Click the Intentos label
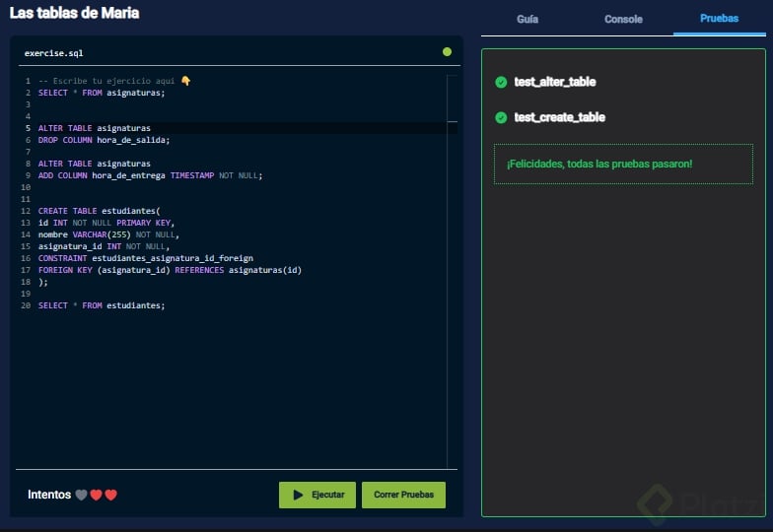 (x=49, y=495)
